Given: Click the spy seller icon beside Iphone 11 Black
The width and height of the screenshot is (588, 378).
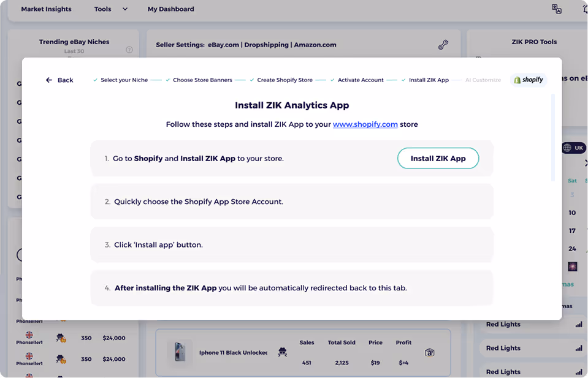Looking at the screenshot, I should click(282, 352).
